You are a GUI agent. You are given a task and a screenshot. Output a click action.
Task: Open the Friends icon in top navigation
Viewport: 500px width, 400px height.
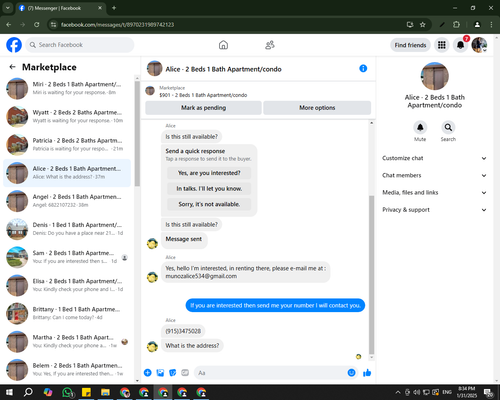270,45
